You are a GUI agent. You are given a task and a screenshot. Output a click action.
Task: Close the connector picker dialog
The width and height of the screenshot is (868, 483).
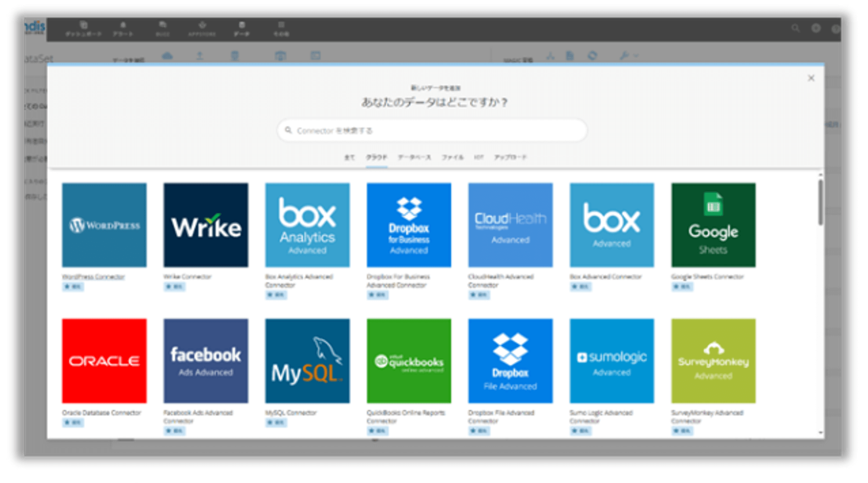pyautogui.click(x=811, y=78)
